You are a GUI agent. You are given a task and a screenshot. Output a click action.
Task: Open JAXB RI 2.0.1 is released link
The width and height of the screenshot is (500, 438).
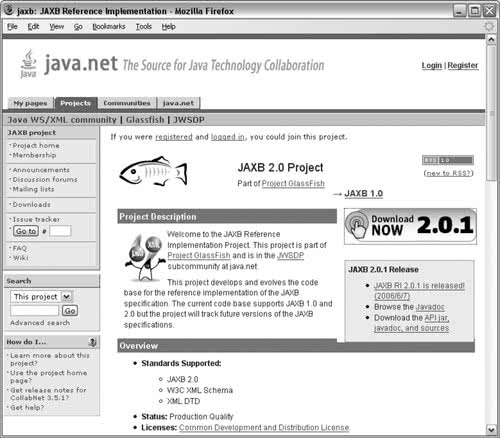419,291
